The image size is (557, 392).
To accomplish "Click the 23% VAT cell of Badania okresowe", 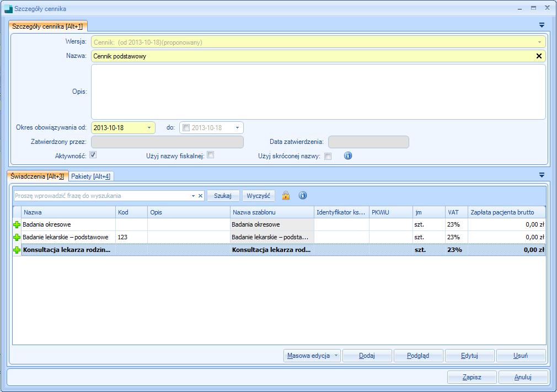I will pyautogui.click(x=457, y=225).
